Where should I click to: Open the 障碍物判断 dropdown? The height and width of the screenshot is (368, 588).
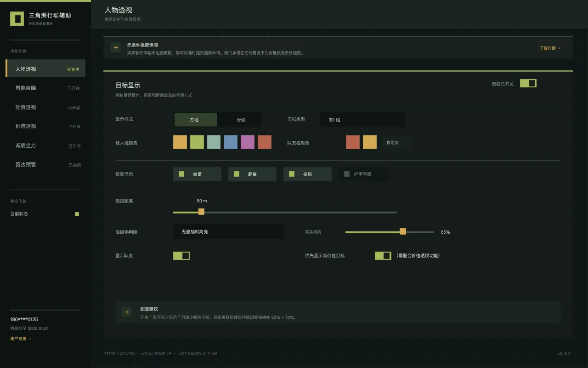point(228,232)
